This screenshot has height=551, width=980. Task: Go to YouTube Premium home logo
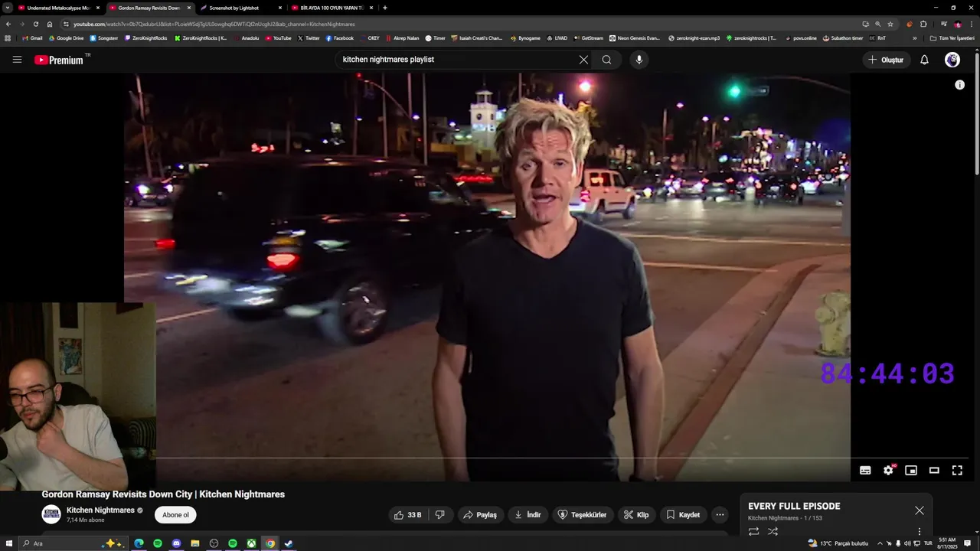point(60,60)
